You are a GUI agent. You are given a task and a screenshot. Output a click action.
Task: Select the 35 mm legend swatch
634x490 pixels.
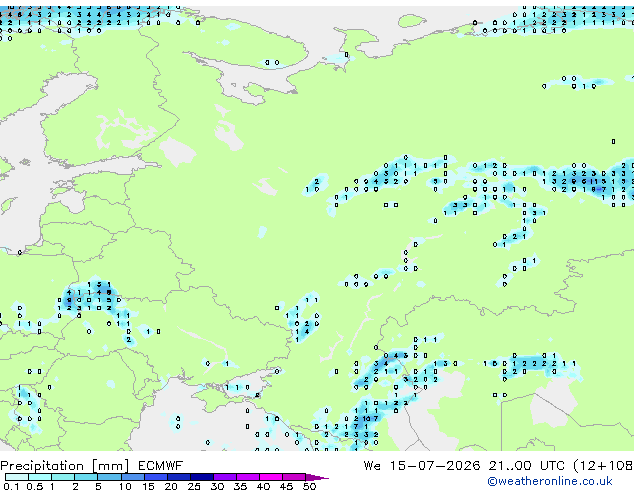(248, 477)
